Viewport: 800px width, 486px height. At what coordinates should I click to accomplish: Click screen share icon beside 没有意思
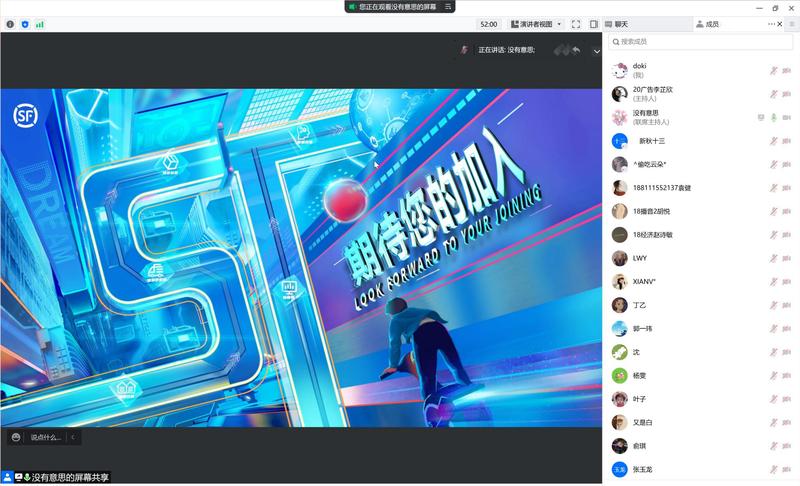[x=761, y=117]
